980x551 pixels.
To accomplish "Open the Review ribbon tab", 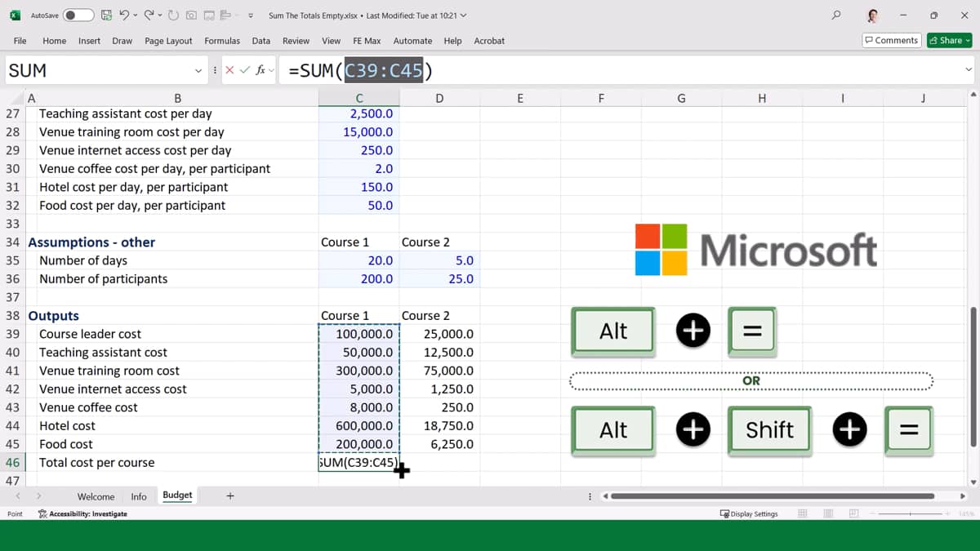I will (x=296, y=41).
